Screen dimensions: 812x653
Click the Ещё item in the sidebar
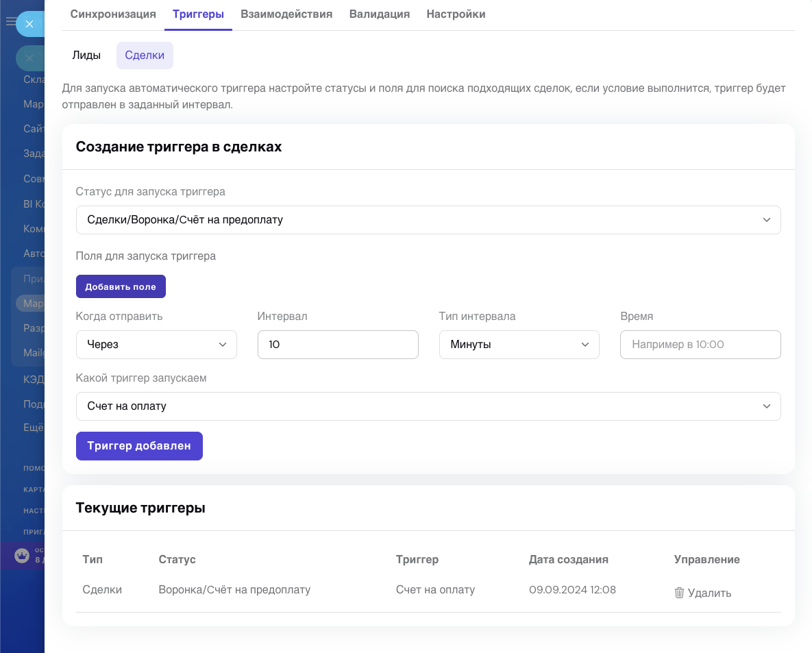(x=33, y=428)
